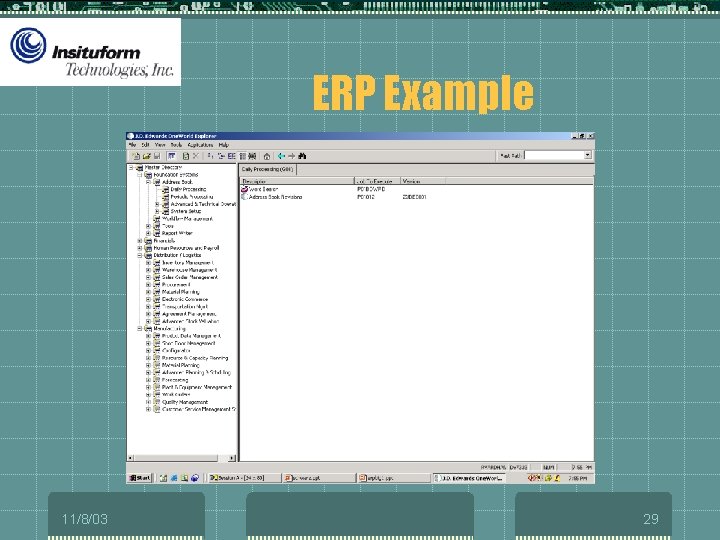The width and height of the screenshot is (720, 540).
Task: Select Forecasting tree item
Action: tap(175, 380)
